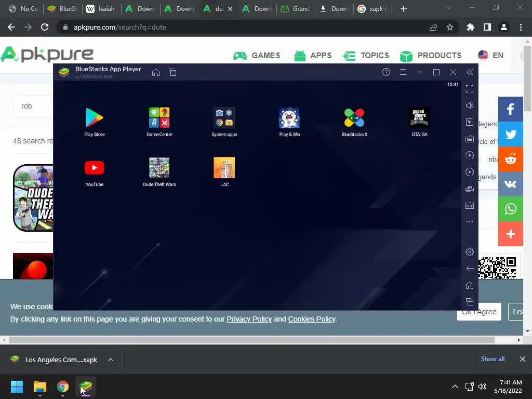Open the Windows Start menu

[x=17, y=387]
